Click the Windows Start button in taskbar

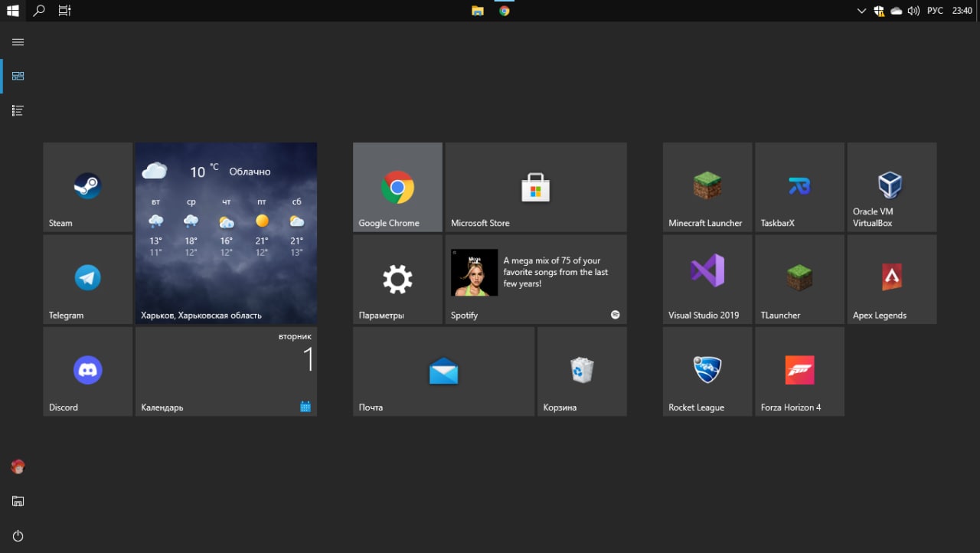13,11
